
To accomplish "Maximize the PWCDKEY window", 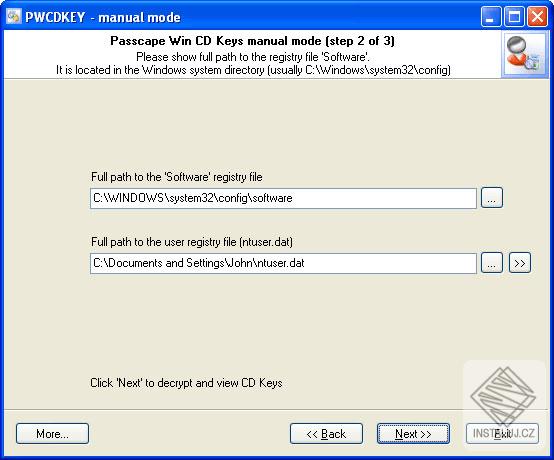I will [514, 17].
